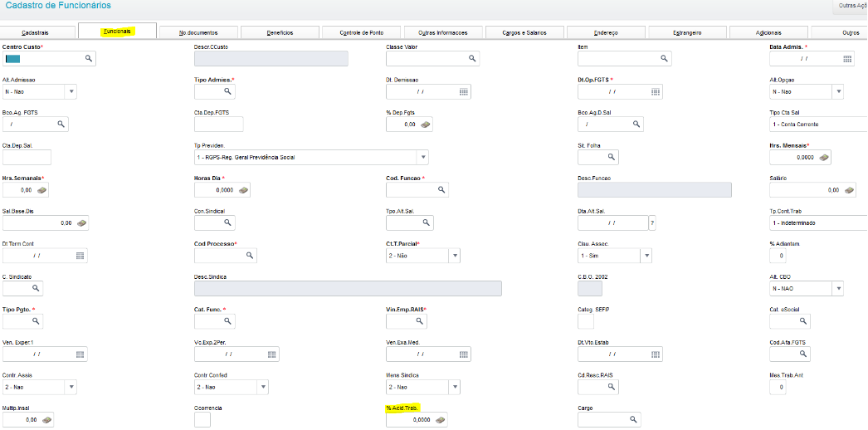Open calendar picker for Data Admis.
868x430 pixels.
tap(847, 59)
